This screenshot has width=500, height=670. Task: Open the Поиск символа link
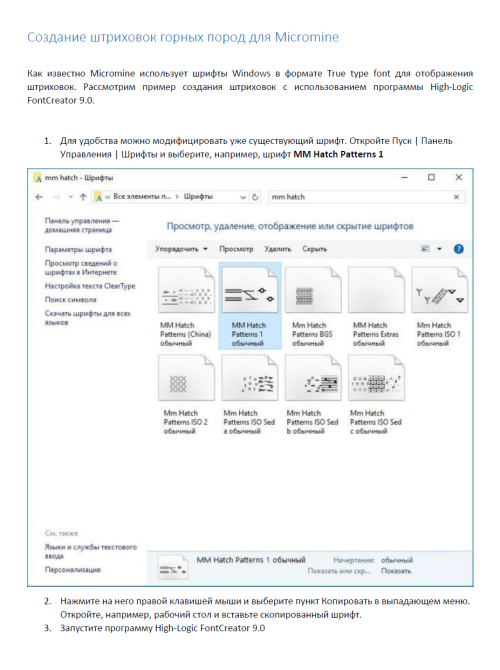tap(71, 300)
